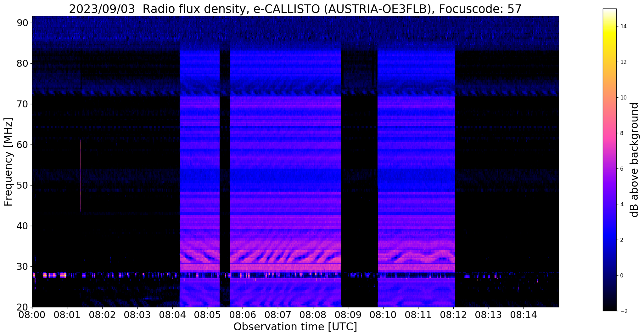Screen dimensions: 644x336
Task: Click the 30 MHz frequency tick label
Action: [23, 266]
